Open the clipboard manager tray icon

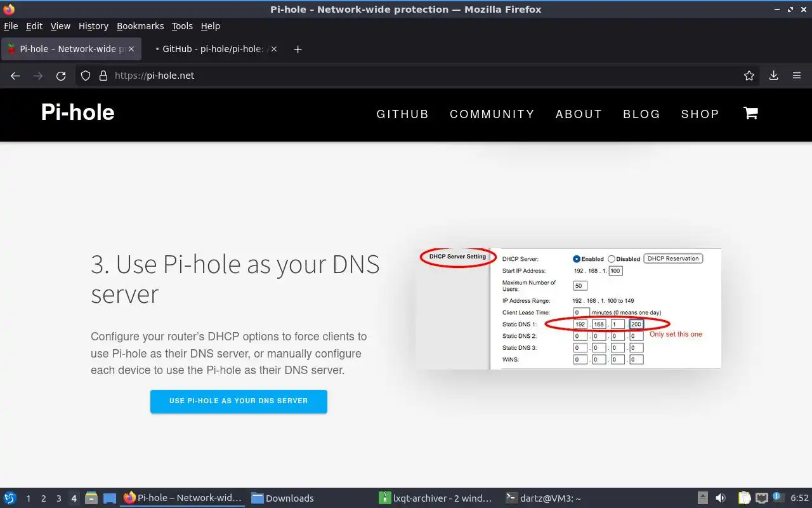point(745,498)
